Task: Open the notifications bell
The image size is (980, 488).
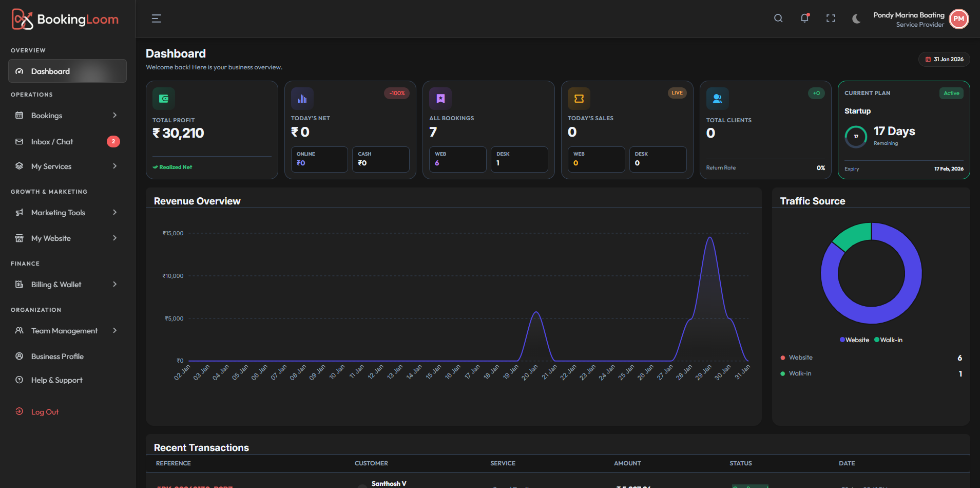Action: [804, 18]
